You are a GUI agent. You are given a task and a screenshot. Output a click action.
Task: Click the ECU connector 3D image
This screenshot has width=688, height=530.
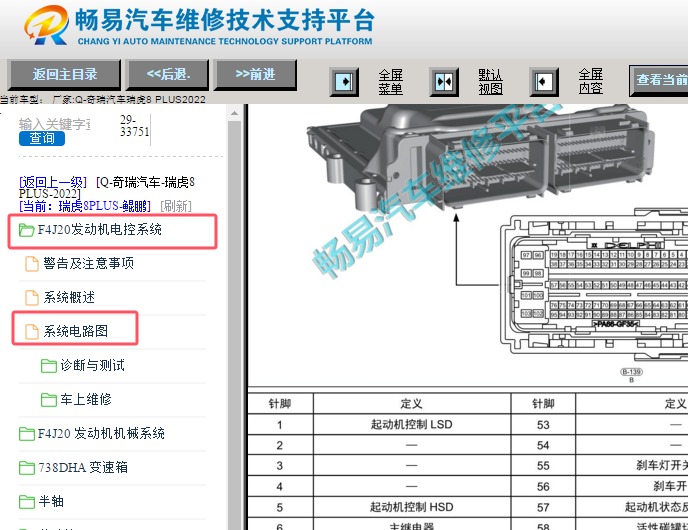tap(481, 157)
